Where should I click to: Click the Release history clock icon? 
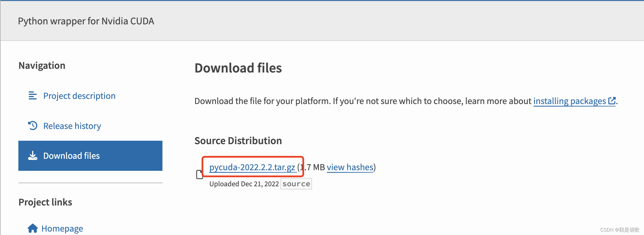pyautogui.click(x=33, y=126)
